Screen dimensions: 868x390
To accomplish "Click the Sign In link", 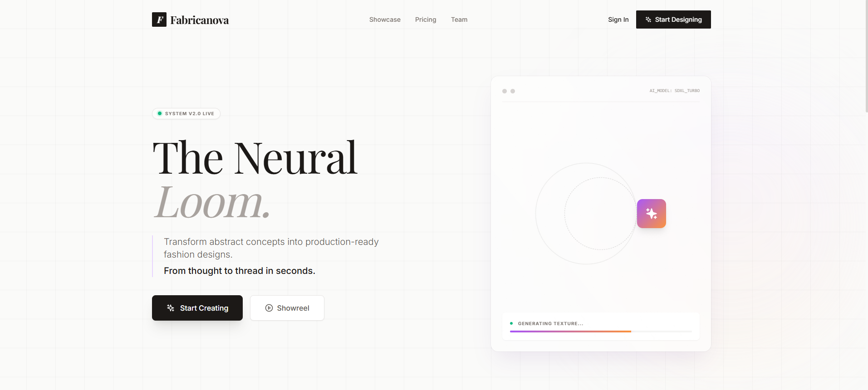I will pos(618,19).
